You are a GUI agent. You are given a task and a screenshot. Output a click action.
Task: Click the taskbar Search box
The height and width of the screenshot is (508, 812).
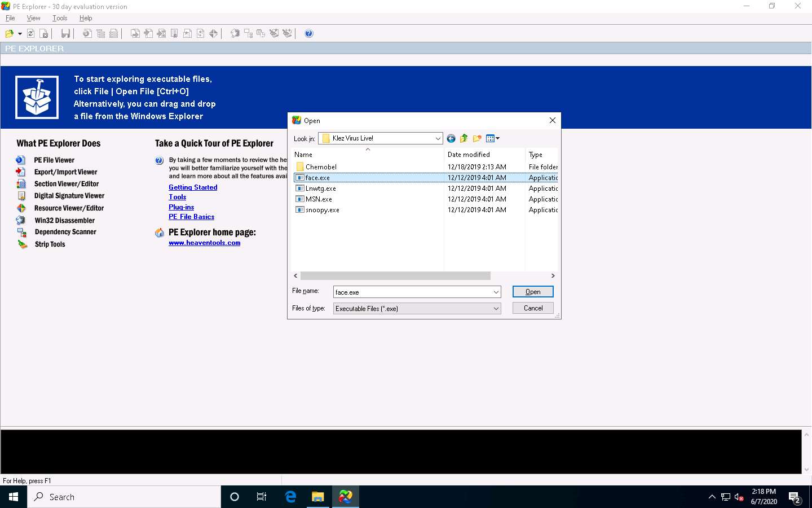(124, 497)
